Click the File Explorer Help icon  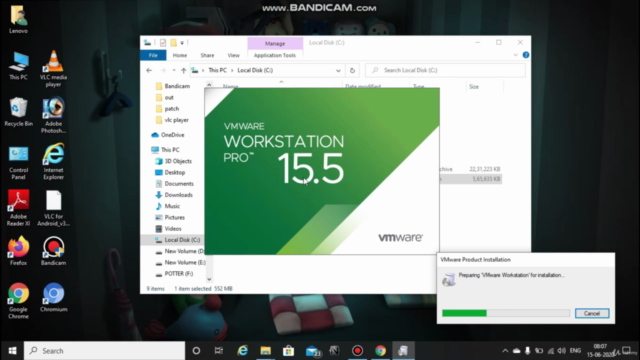point(526,55)
